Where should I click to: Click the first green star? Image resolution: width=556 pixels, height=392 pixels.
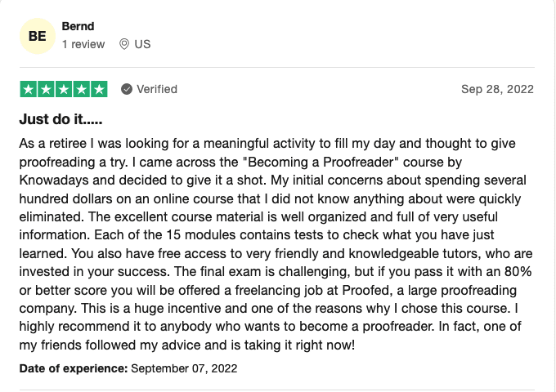coord(29,89)
